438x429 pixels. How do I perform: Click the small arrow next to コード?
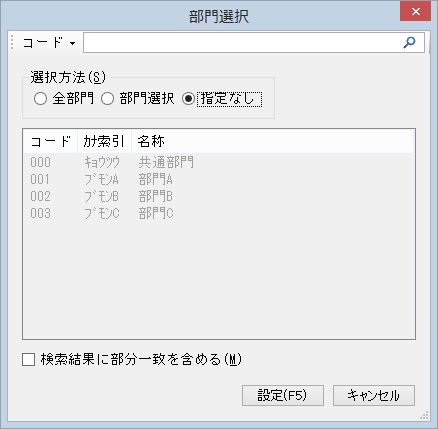pyautogui.click(x=72, y=43)
